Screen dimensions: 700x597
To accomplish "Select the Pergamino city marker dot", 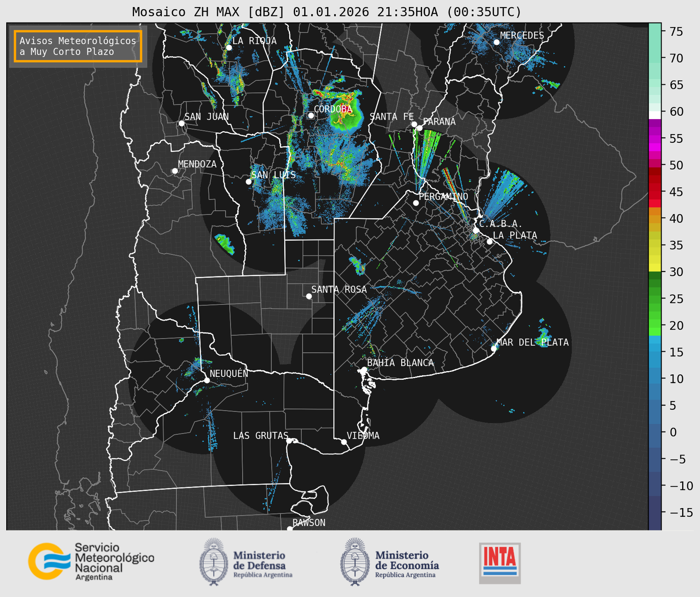I will pyautogui.click(x=416, y=203).
